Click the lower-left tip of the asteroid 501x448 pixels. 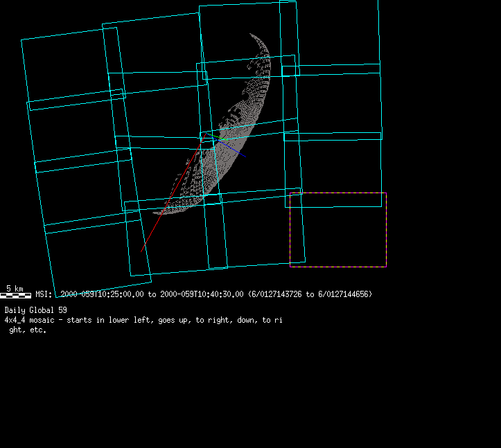(155, 213)
